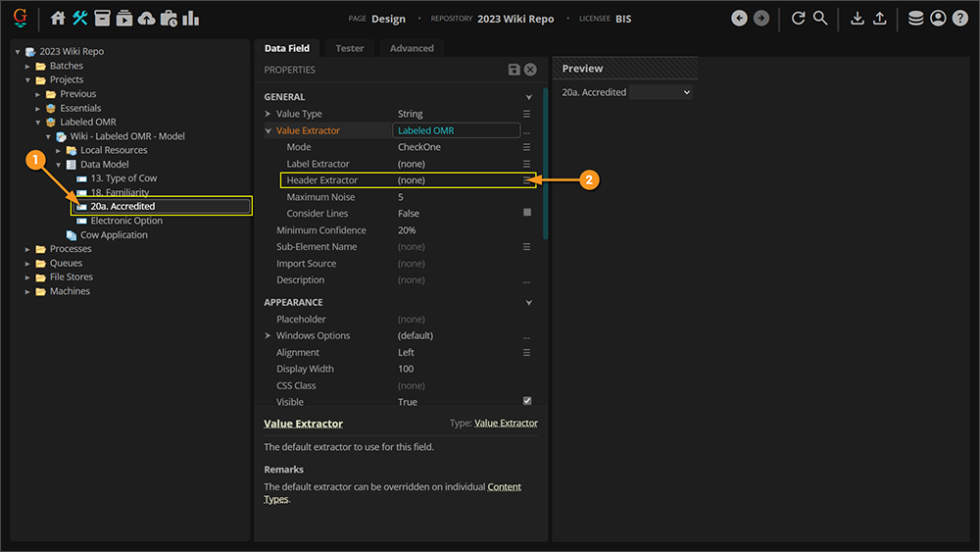Click the user account profile icon
Viewport: 980px width, 552px height.
[x=938, y=19]
